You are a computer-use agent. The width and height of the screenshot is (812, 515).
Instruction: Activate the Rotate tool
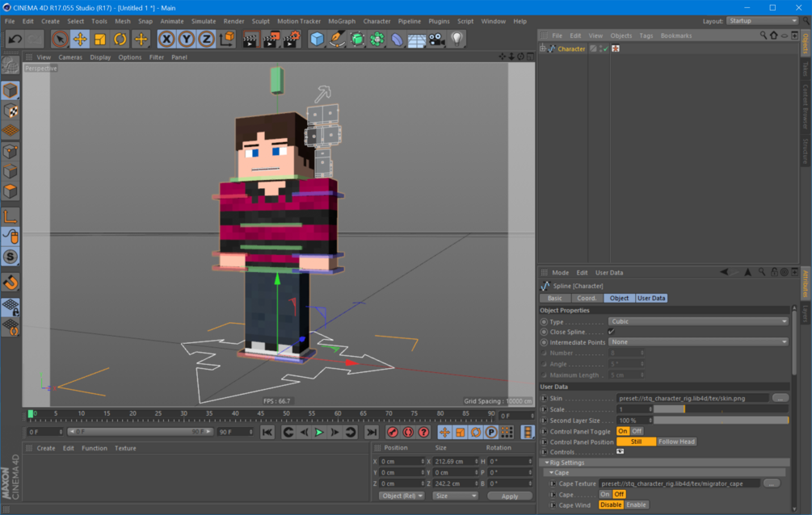point(120,39)
